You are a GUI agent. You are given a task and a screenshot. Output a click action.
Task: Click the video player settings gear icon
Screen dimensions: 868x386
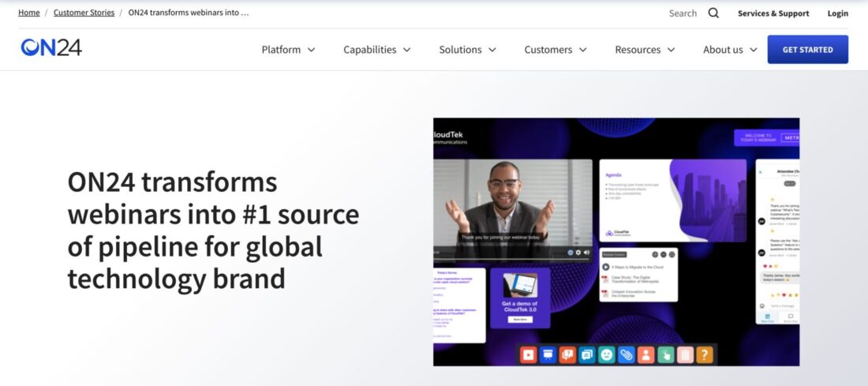[578, 253]
